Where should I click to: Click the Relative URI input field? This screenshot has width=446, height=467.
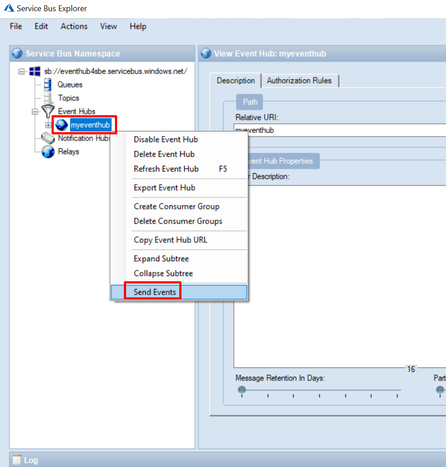point(340,130)
